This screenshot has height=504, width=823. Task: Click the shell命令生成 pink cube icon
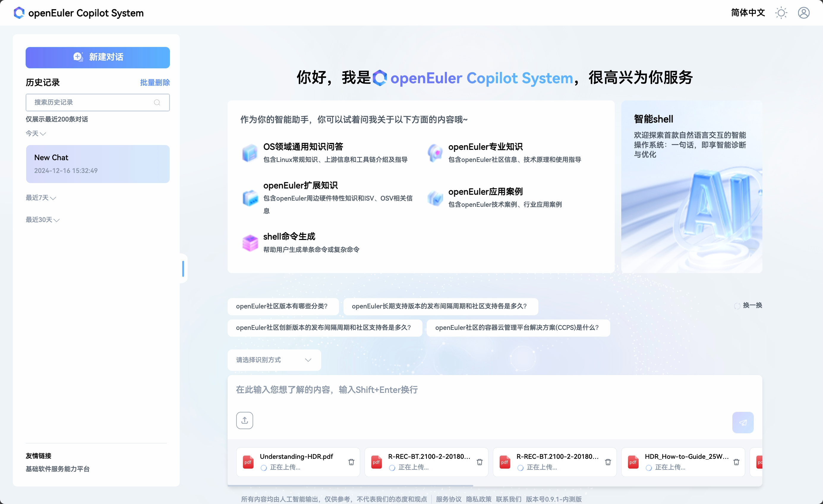pos(250,242)
